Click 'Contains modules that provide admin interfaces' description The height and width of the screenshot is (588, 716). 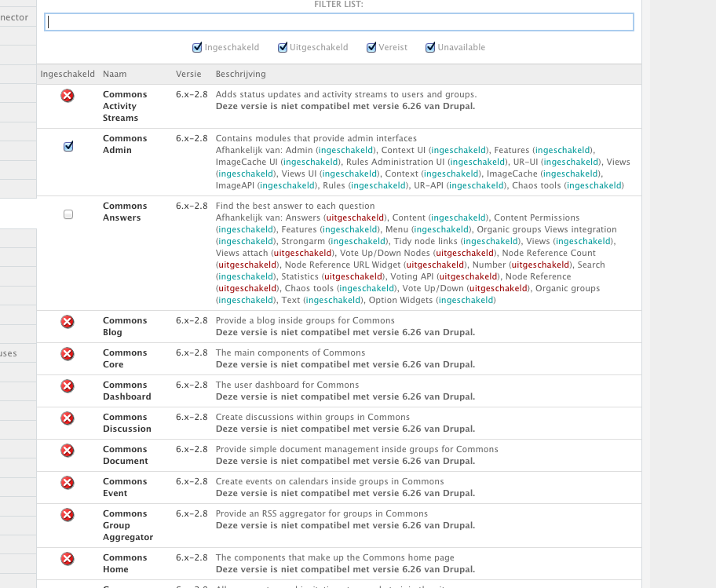click(x=316, y=138)
